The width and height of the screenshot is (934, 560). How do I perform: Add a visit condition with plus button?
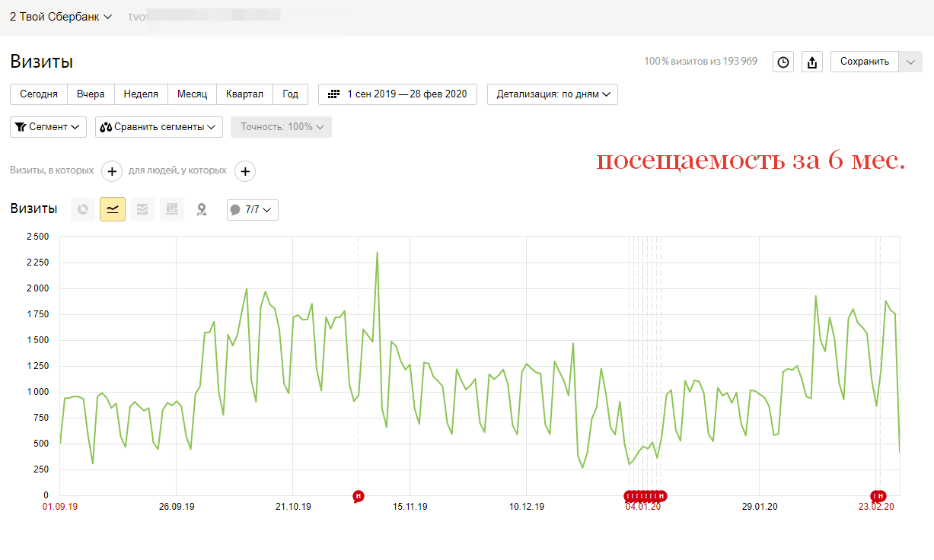tap(112, 171)
